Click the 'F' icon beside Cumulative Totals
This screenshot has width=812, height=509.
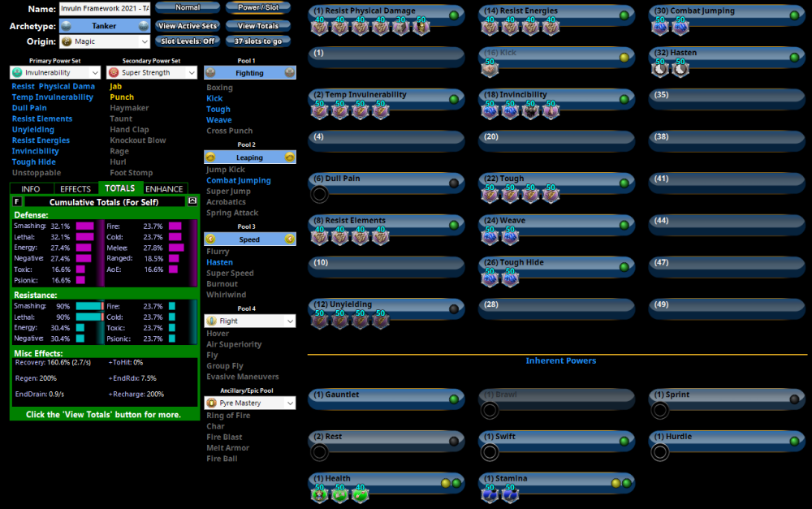click(x=17, y=201)
